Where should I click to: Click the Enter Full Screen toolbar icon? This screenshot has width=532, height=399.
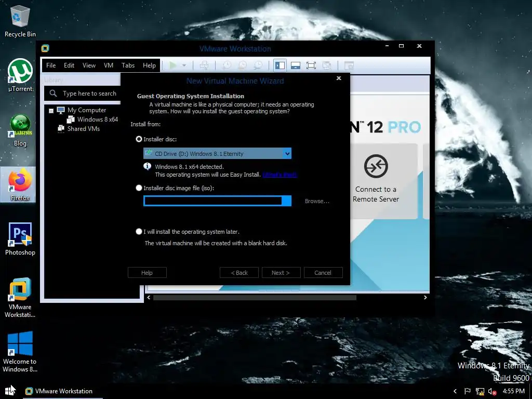(x=311, y=65)
